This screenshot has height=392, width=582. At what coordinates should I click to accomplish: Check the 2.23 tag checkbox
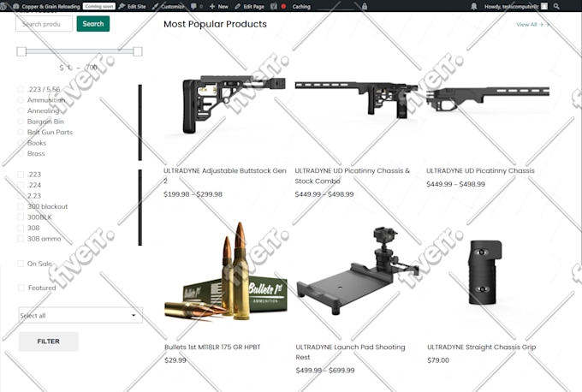[21, 196]
